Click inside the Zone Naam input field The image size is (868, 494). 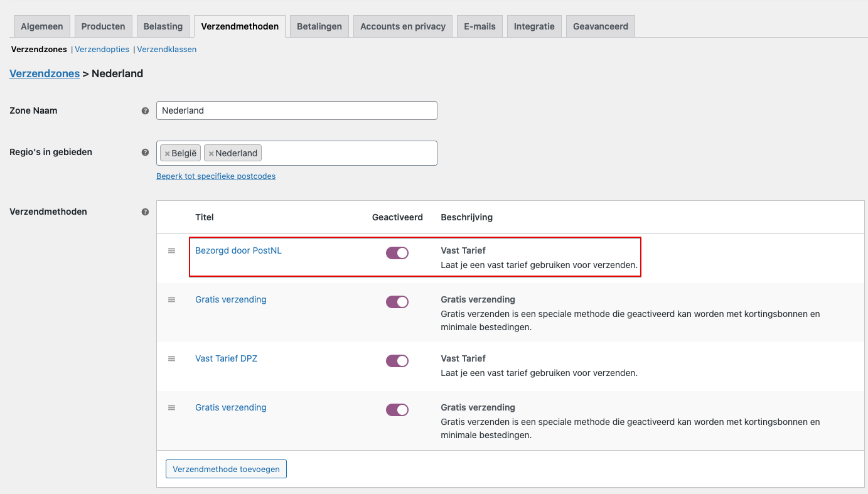296,110
